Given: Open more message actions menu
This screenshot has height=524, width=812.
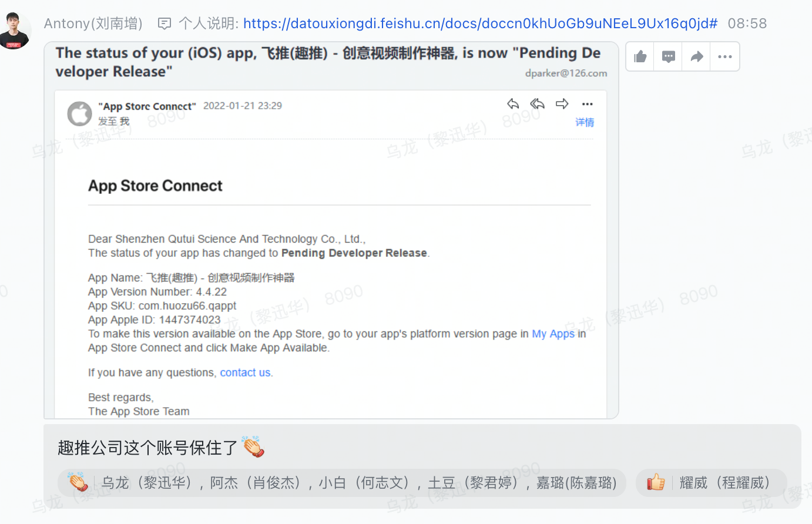Looking at the screenshot, I should click(725, 57).
